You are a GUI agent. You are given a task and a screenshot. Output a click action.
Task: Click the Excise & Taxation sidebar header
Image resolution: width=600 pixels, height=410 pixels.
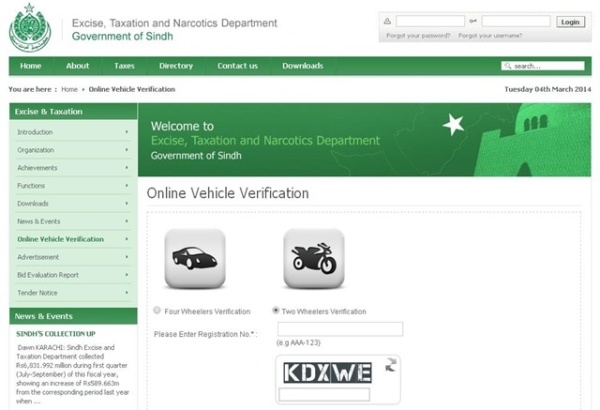coord(73,111)
